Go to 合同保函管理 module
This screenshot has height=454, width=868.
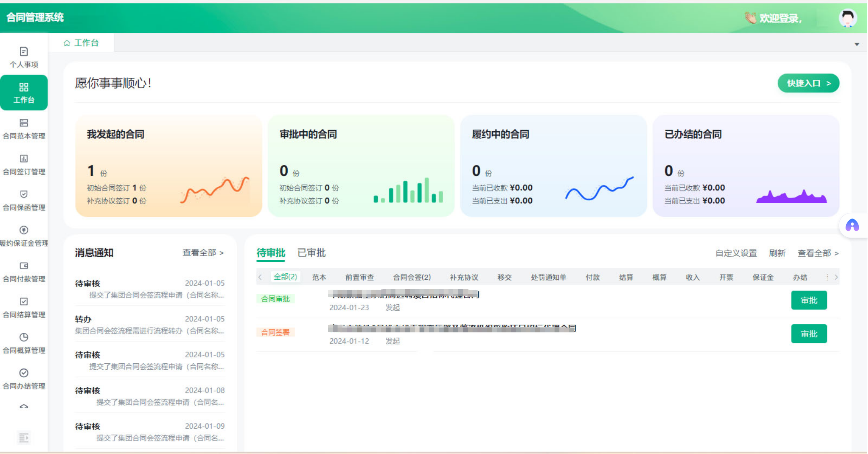(x=24, y=200)
